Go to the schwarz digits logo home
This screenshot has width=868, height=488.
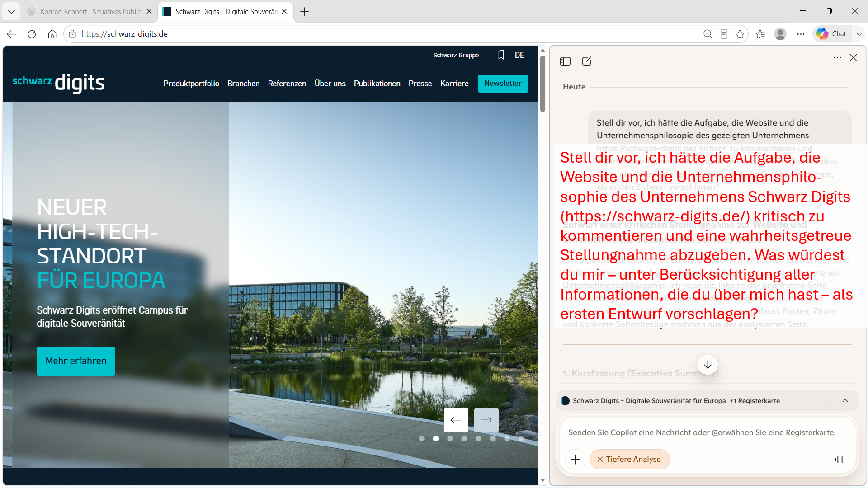58,83
